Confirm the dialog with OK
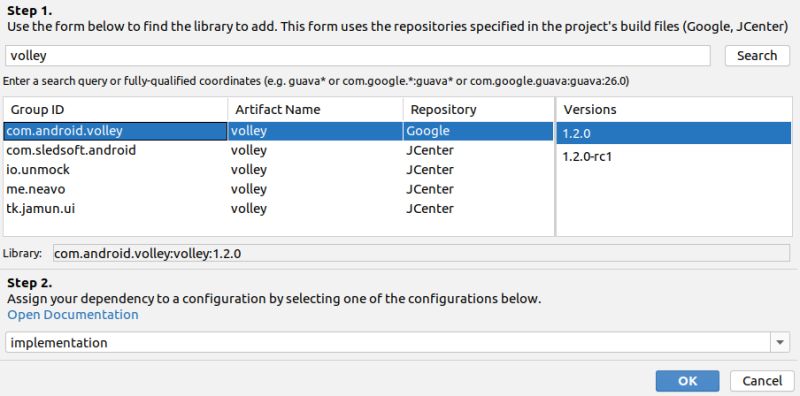800x396 pixels. pos(687,381)
